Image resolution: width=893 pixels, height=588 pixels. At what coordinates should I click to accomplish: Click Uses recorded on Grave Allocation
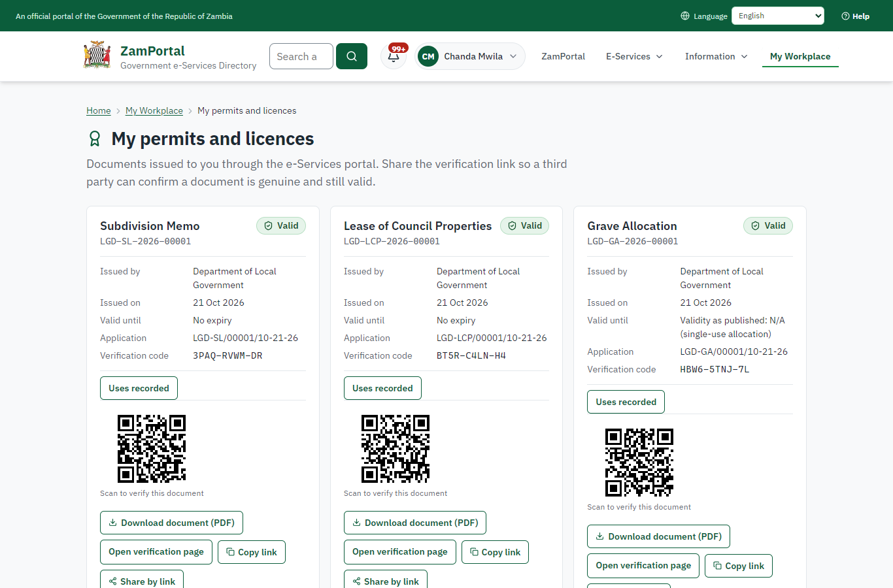pyautogui.click(x=626, y=402)
